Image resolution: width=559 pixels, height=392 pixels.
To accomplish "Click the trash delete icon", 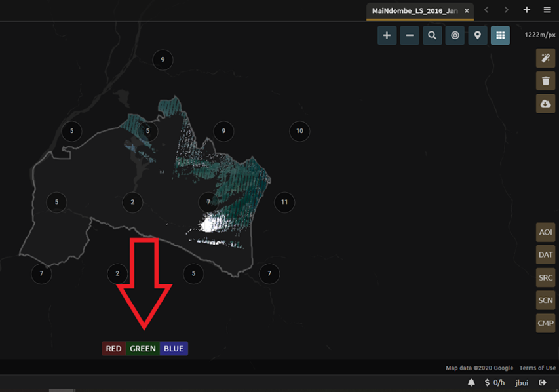I will pos(545,81).
